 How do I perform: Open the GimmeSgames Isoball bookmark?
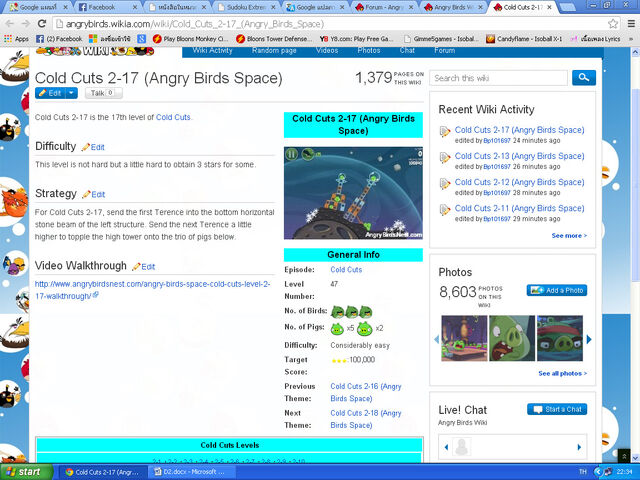[441, 39]
